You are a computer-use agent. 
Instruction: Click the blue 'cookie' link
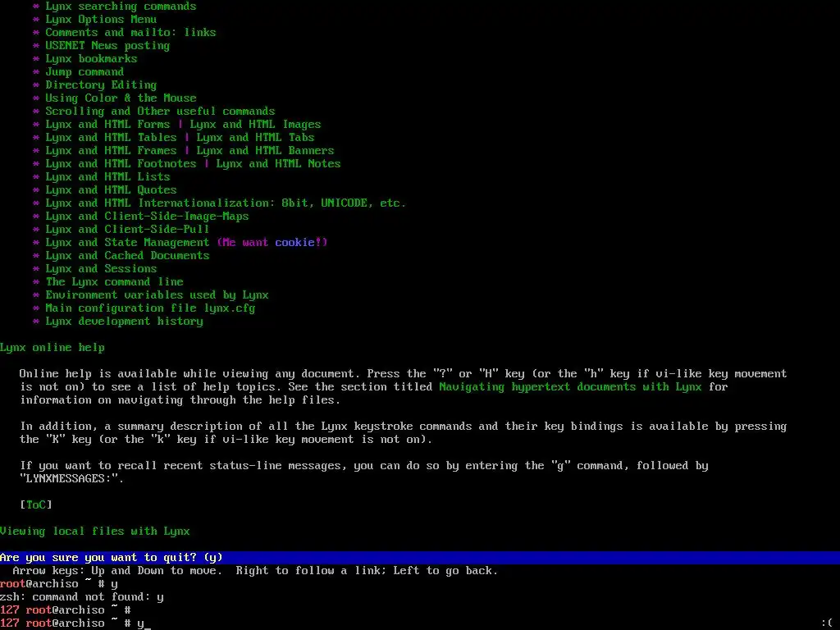[294, 243]
